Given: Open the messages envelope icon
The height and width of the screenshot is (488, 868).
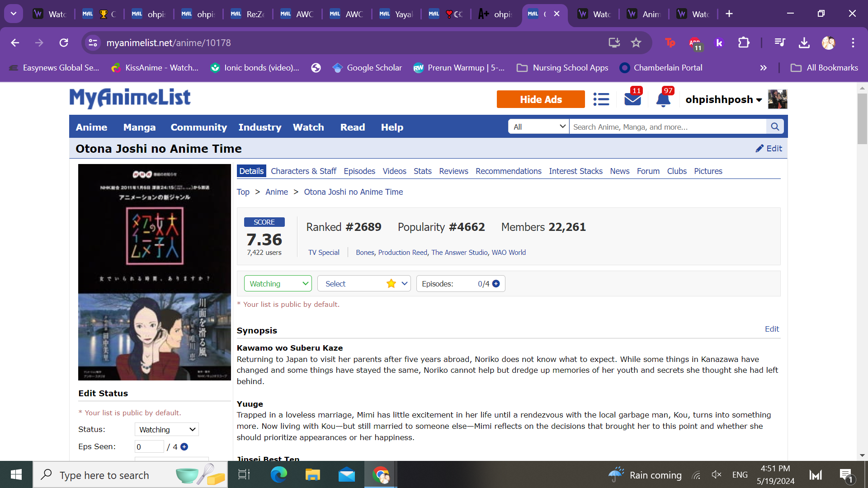Looking at the screenshot, I should [632, 99].
